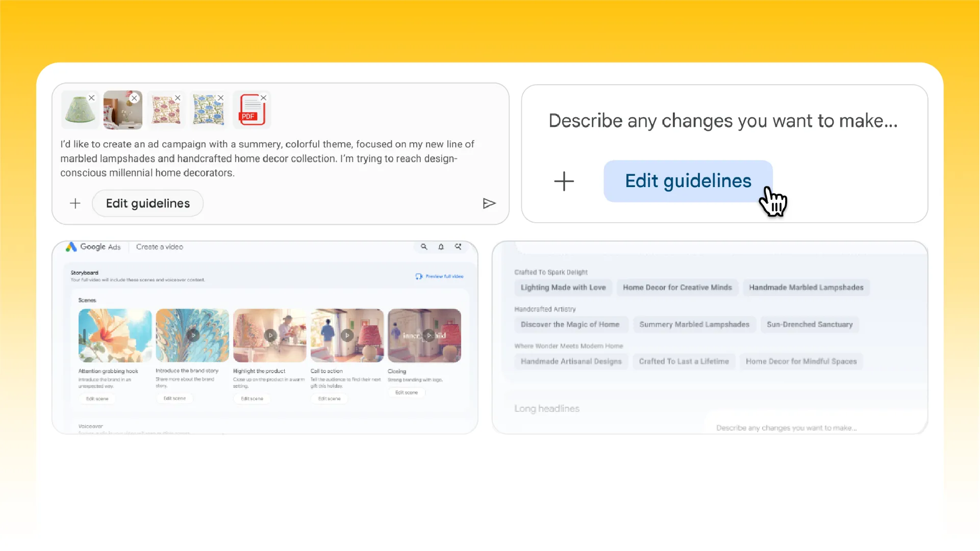Click the campaign description text field
The width and height of the screenshot is (980, 551).
[267, 159]
